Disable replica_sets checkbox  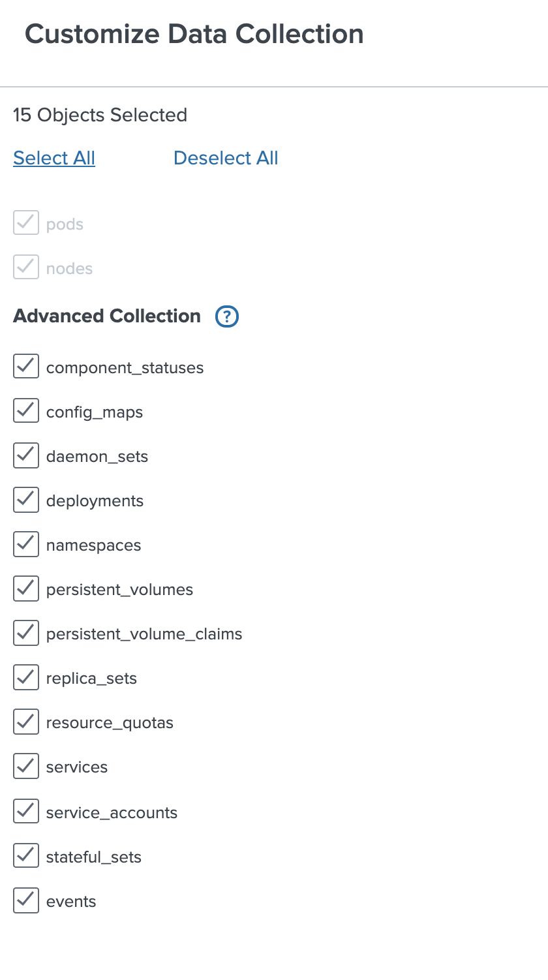[x=26, y=677]
